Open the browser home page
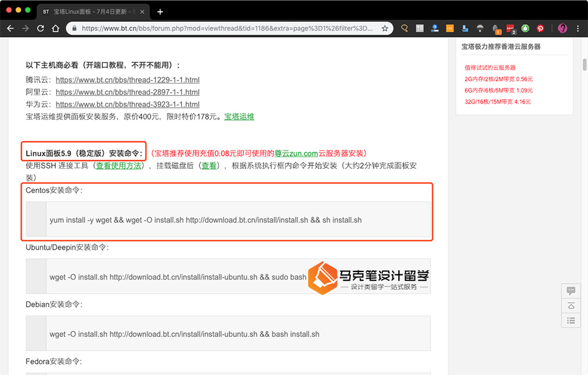The image size is (588, 375). [x=55, y=28]
